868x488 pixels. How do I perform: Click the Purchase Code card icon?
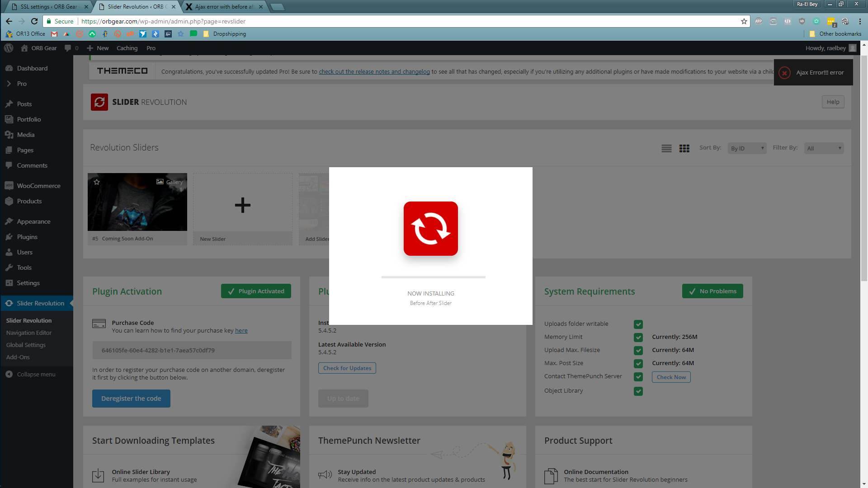[x=99, y=324]
